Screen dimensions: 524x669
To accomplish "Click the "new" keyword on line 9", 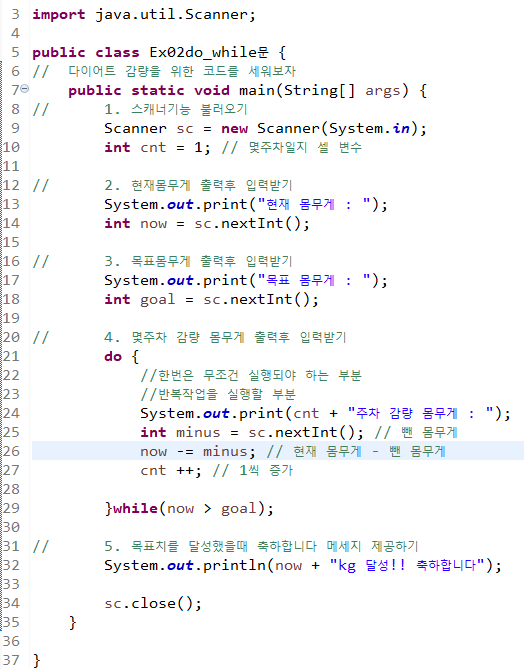I will click(x=234, y=129).
